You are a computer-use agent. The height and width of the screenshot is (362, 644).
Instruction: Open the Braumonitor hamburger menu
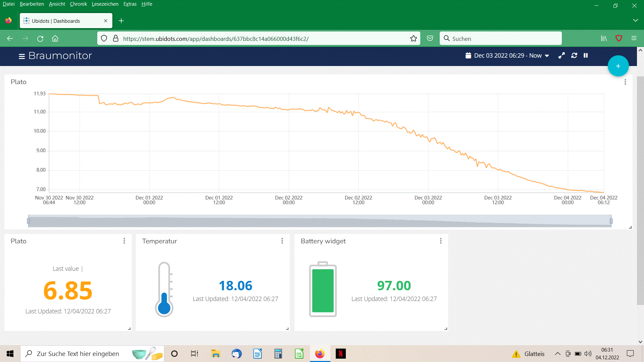tap(22, 56)
